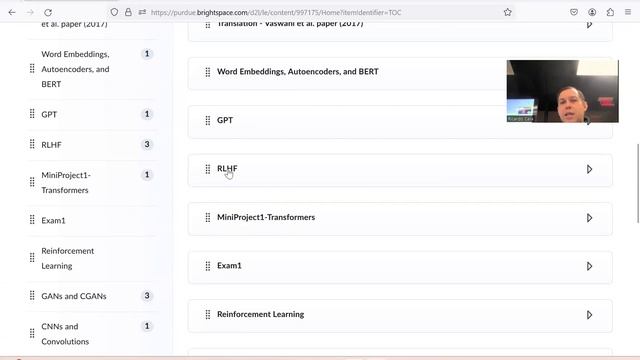Image resolution: width=640 pixels, height=360 pixels.
Task: Click the Brightspace URL in the address bar
Action: (x=276, y=13)
